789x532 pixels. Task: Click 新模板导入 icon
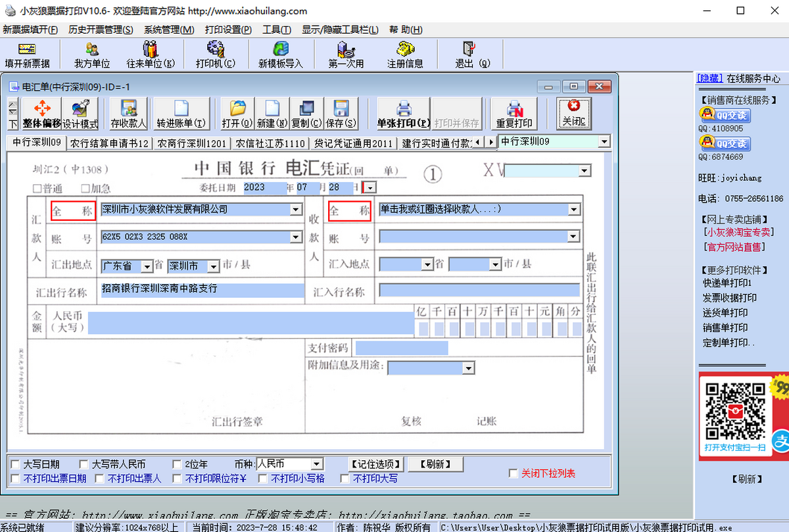pos(281,55)
